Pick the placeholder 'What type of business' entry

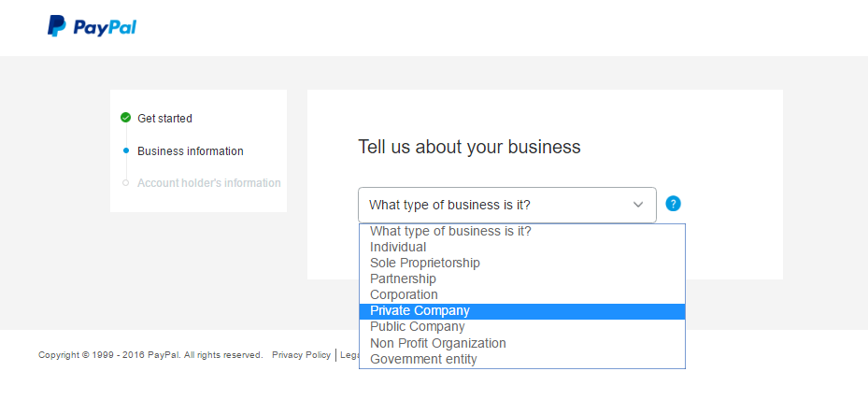(x=522, y=232)
